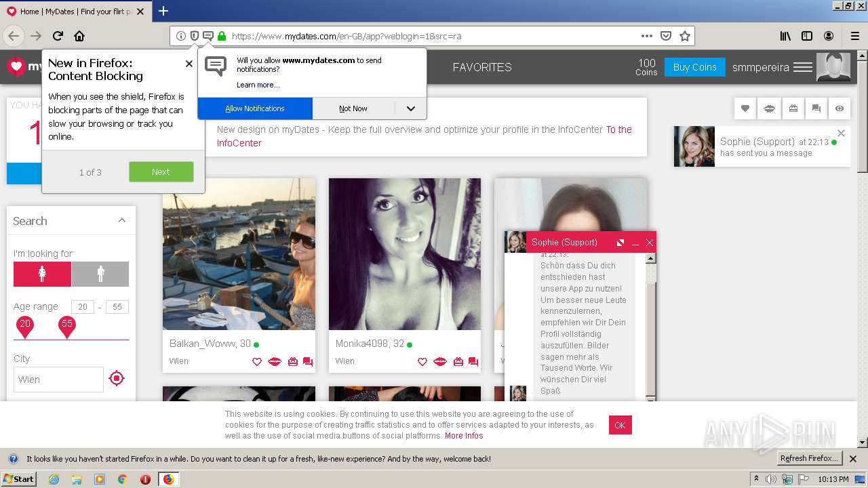Click the Refresh Firefox button
The width and height of the screenshot is (868, 488).
tap(809, 458)
